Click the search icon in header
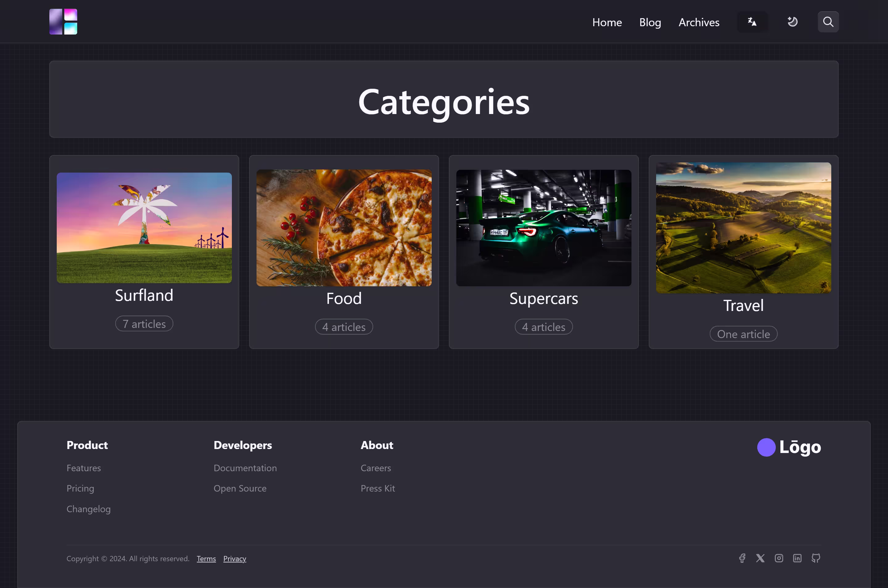Screen dimensions: 888x588 [828, 21]
